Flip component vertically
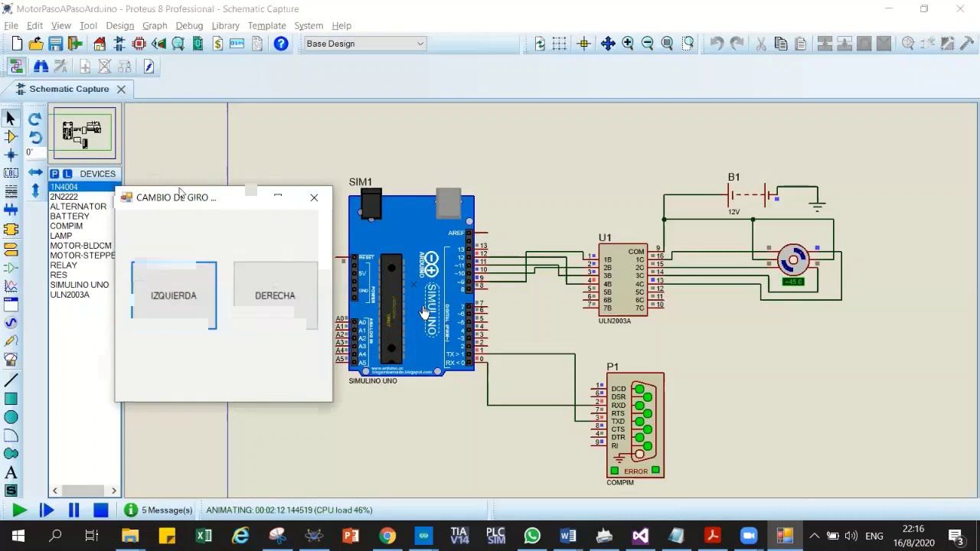Viewport: 980px width, 551px height. point(35,190)
